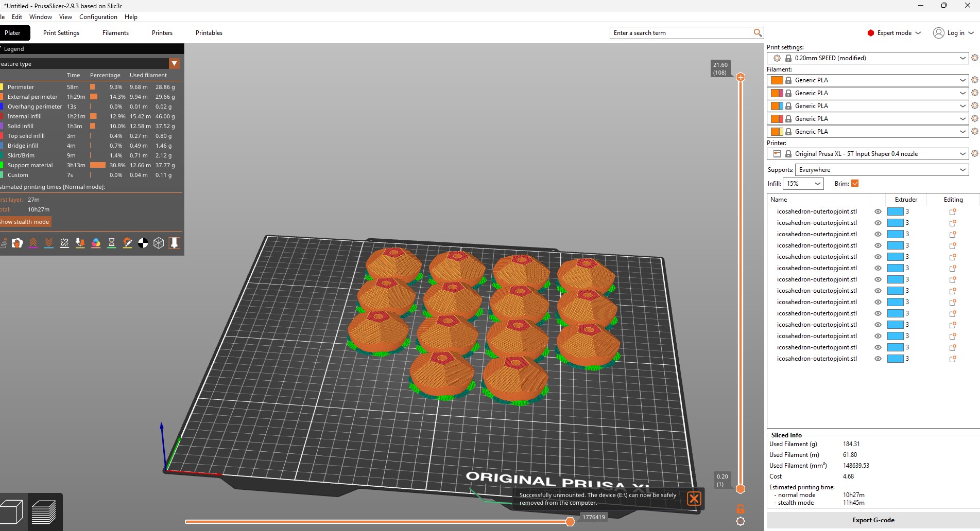980x531 pixels.
Task: Click the black-and-white center of gravity icon
Action: pyautogui.click(x=143, y=243)
